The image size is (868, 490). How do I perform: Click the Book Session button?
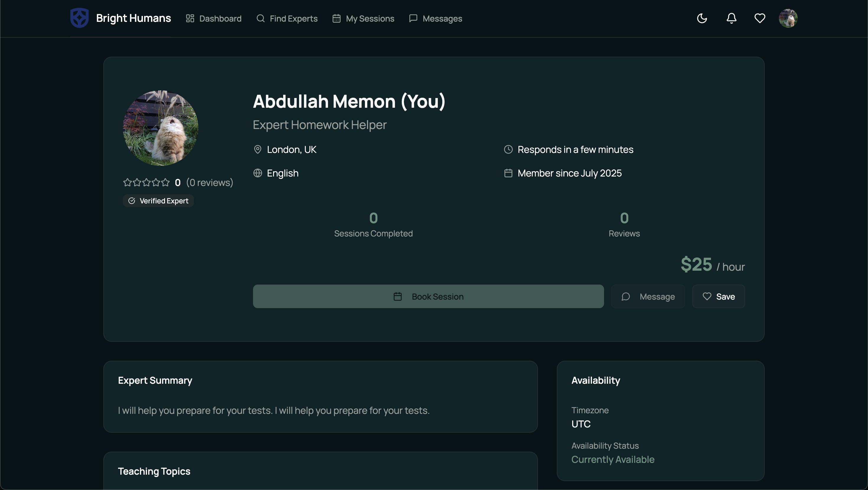428,297
